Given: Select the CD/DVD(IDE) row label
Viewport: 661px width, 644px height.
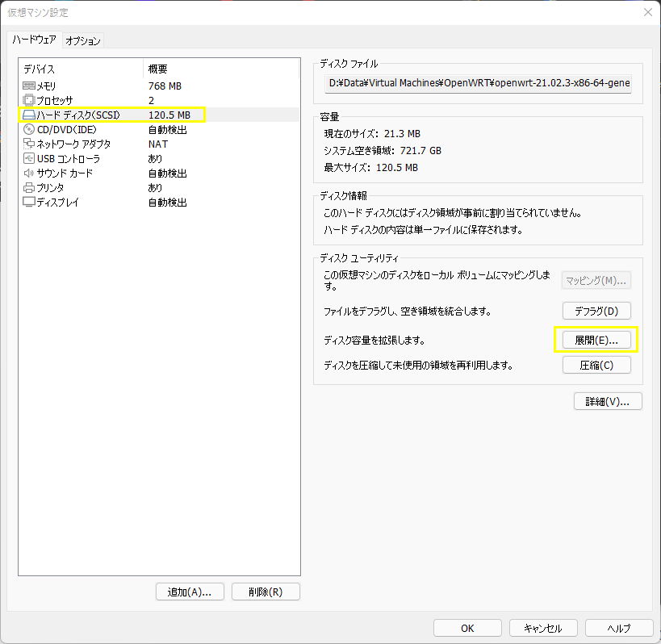Looking at the screenshot, I should 67,129.
